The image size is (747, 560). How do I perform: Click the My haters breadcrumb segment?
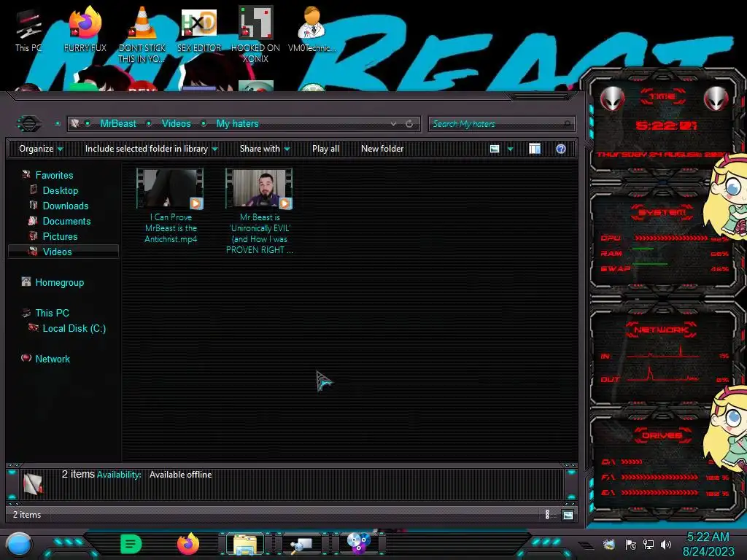coord(237,124)
